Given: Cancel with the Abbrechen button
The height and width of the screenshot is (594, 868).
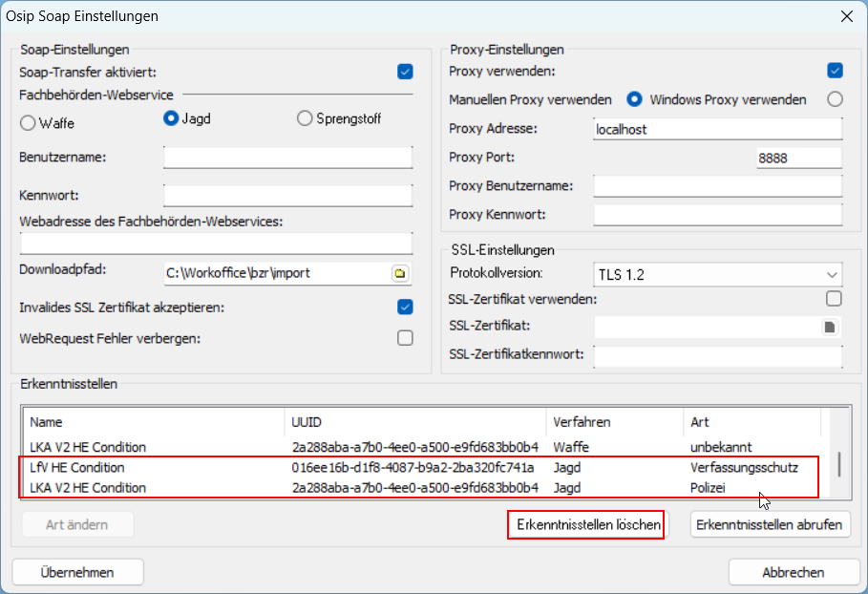Looking at the screenshot, I should [793, 572].
